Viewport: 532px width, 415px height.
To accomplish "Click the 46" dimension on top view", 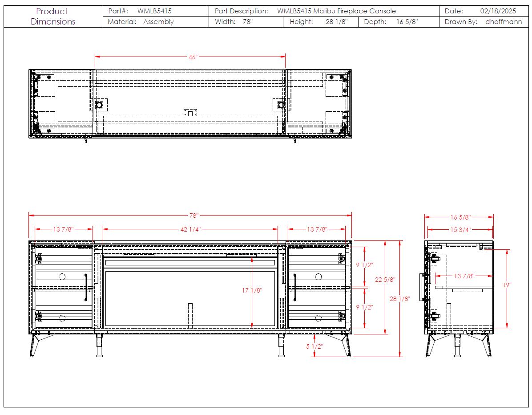I will click(x=193, y=57).
